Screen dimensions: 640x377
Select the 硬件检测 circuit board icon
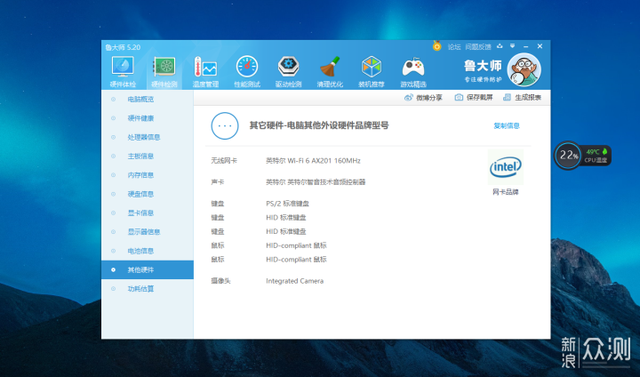click(x=164, y=68)
